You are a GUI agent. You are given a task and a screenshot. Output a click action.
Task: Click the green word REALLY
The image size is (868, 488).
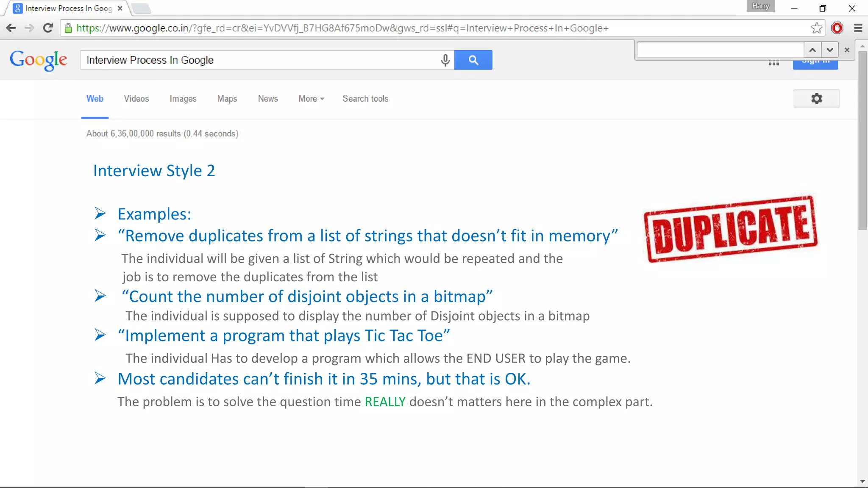[x=385, y=402]
